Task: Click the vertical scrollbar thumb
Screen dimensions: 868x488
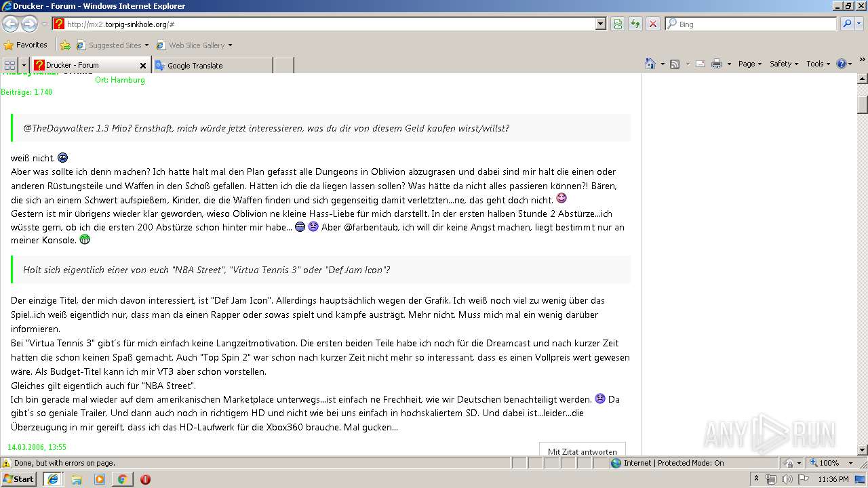Action: (x=862, y=105)
